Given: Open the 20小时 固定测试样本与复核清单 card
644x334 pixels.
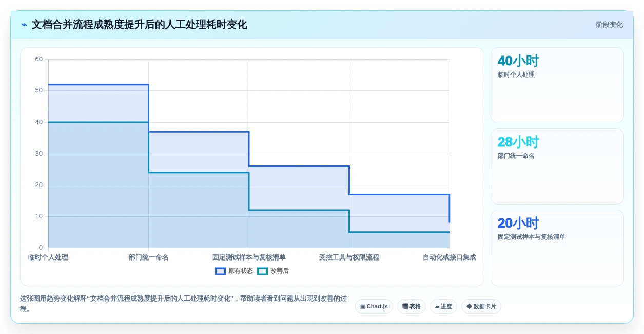Looking at the screenshot, I should (557, 248).
